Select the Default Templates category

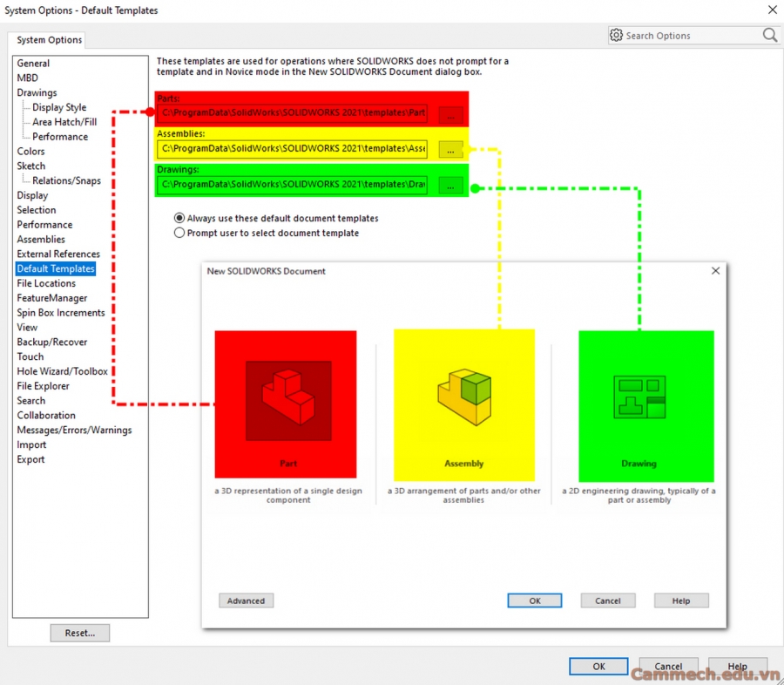click(x=56, y=268)
